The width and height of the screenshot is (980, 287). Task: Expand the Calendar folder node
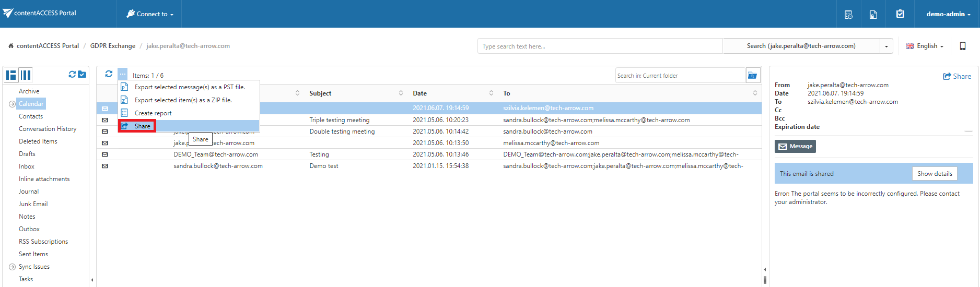pos(12,104)
